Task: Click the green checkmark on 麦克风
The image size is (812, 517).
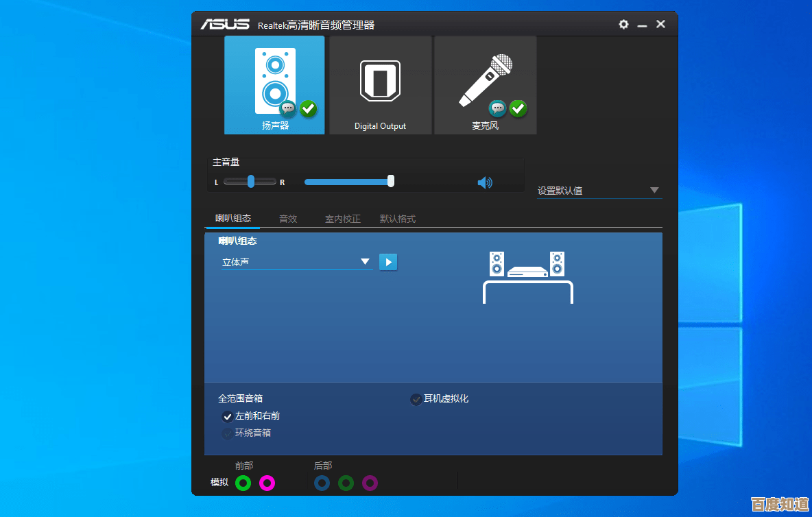Action: (x=518, y=108)
